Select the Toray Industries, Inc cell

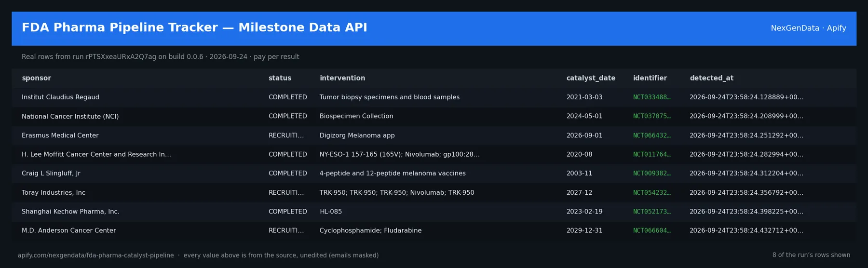(54, 192)
